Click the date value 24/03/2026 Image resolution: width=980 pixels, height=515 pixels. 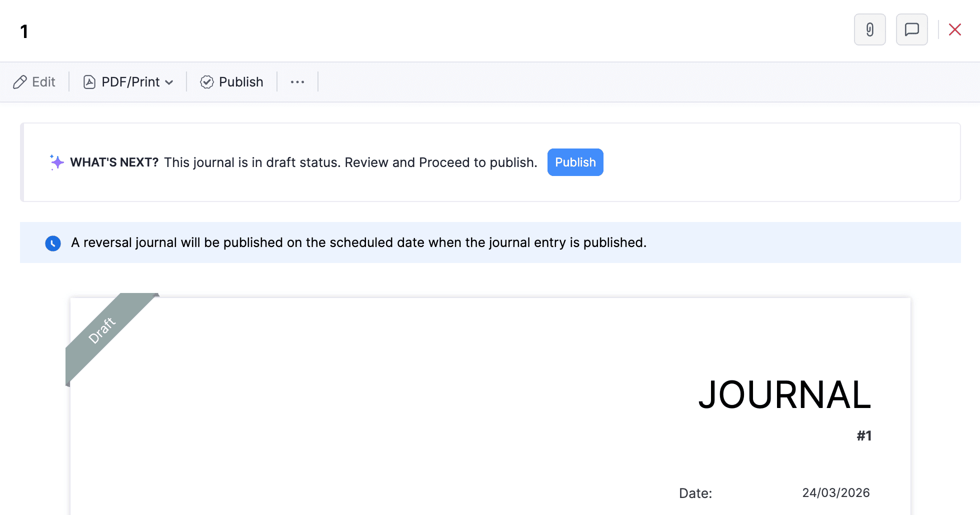[x=836, y=492]
